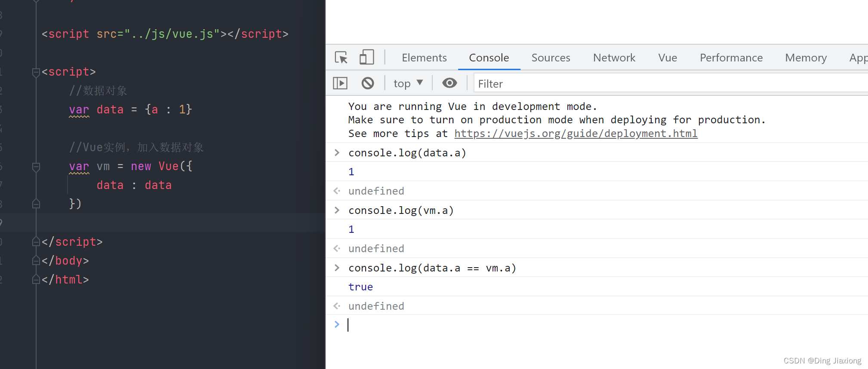Open the top JavaScript context dropdown
Screen dimensions: 868x369
(x=408, y=83)
